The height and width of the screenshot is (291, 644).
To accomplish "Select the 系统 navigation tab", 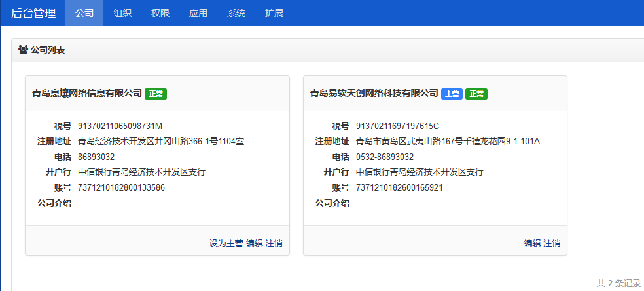I will tap(236, 13).
